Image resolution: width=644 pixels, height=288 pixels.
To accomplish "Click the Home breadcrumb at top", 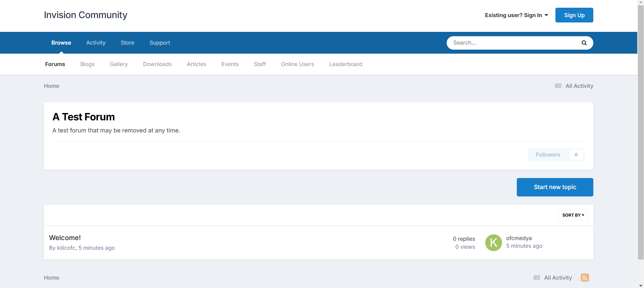I will coord(52,86).
